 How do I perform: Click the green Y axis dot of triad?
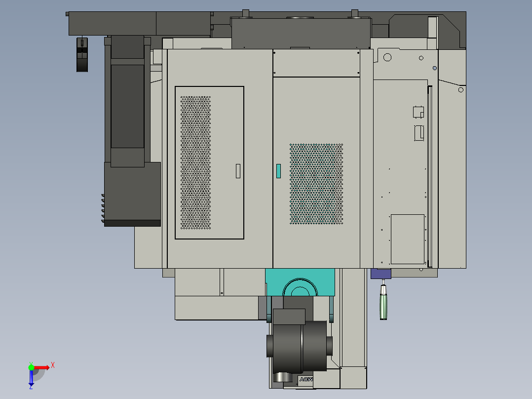coord(31,367)
